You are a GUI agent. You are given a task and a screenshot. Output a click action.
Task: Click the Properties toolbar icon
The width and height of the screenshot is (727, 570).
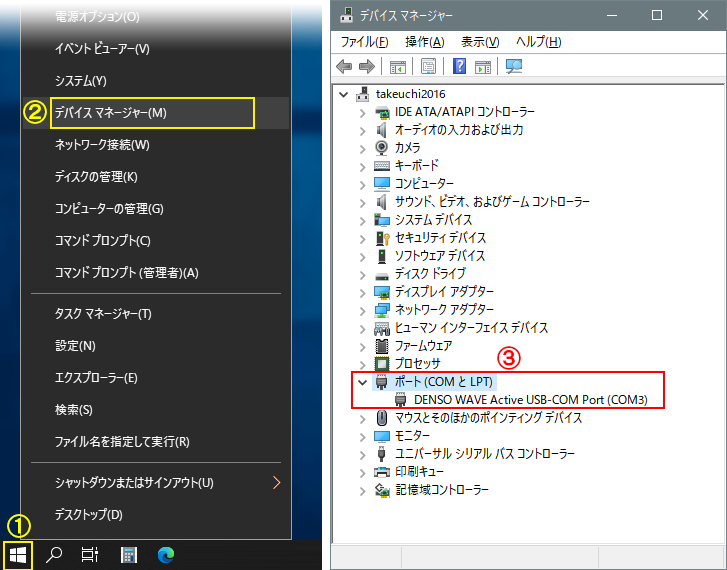[428, 67]
